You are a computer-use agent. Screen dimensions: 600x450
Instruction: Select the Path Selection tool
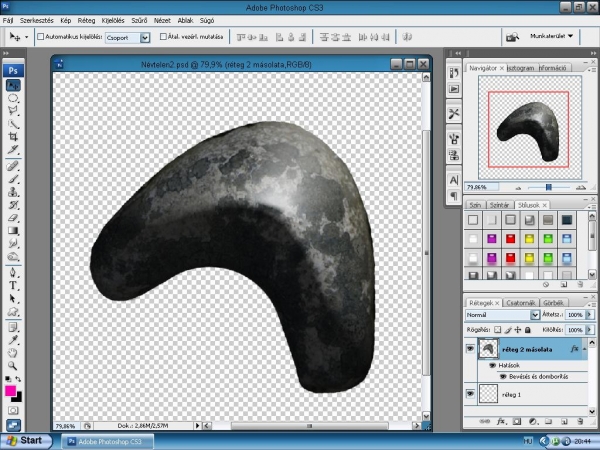click(x=13, y=298)
